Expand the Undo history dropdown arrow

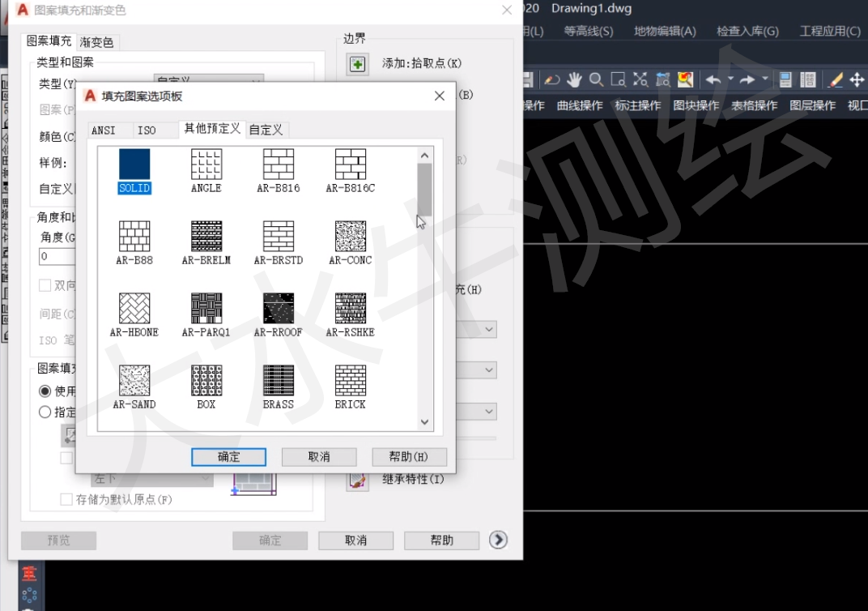(x=730, y=78)
